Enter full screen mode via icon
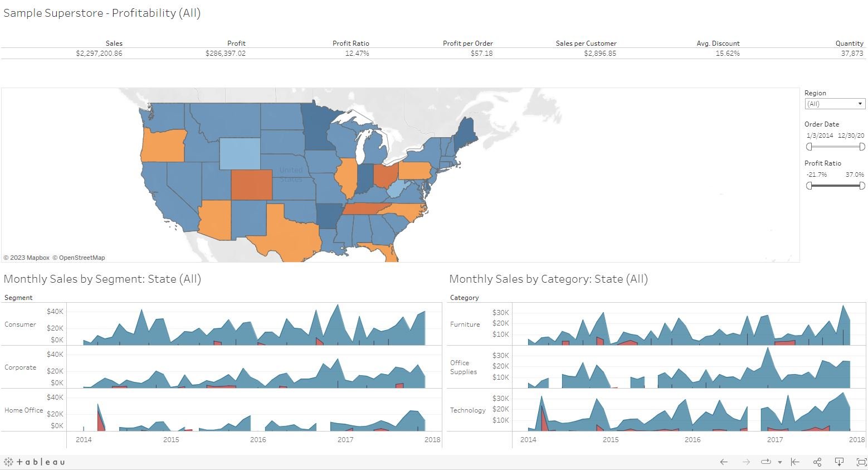 coord(861,462)
